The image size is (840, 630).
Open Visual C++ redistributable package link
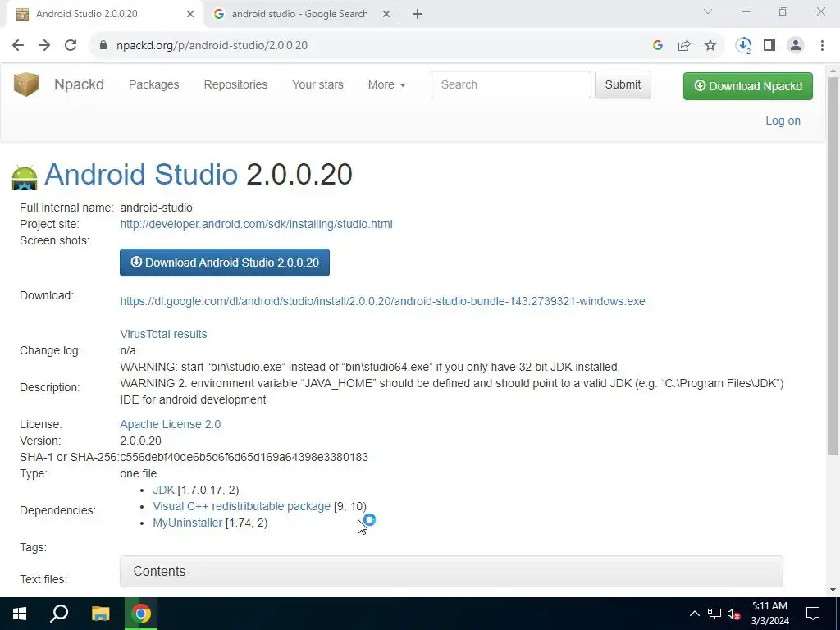242,506
